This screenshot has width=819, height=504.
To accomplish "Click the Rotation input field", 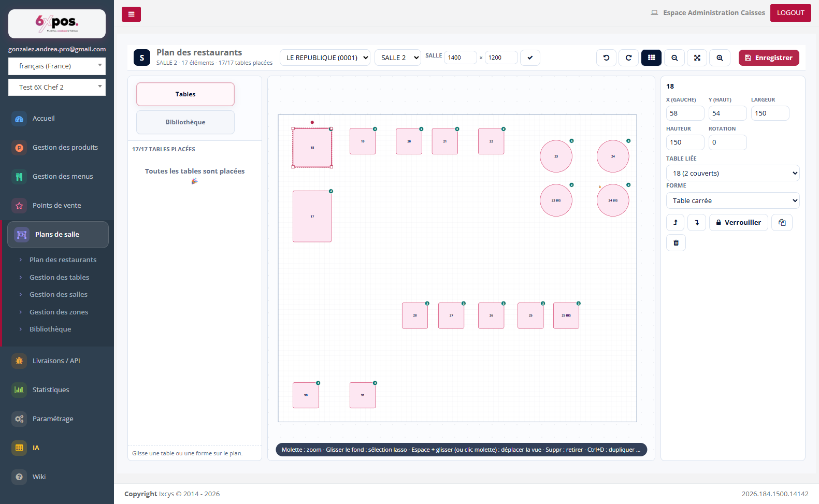I will [x=727, y=142].
